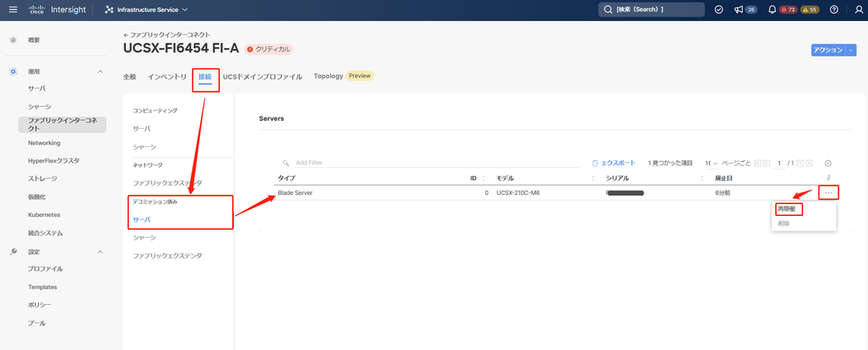Open the rows per page dropdown
Screen dimensions: 868x350
coord(711,164)
